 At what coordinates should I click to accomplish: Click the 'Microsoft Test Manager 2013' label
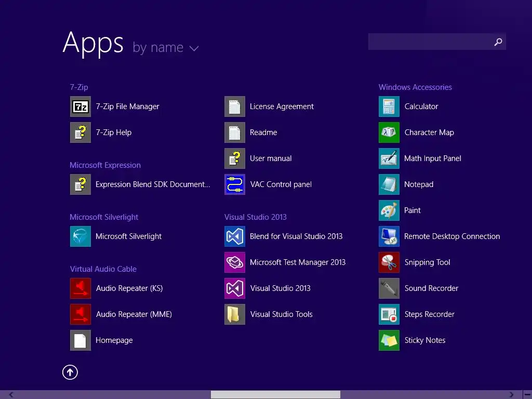(x=298, y=262)
